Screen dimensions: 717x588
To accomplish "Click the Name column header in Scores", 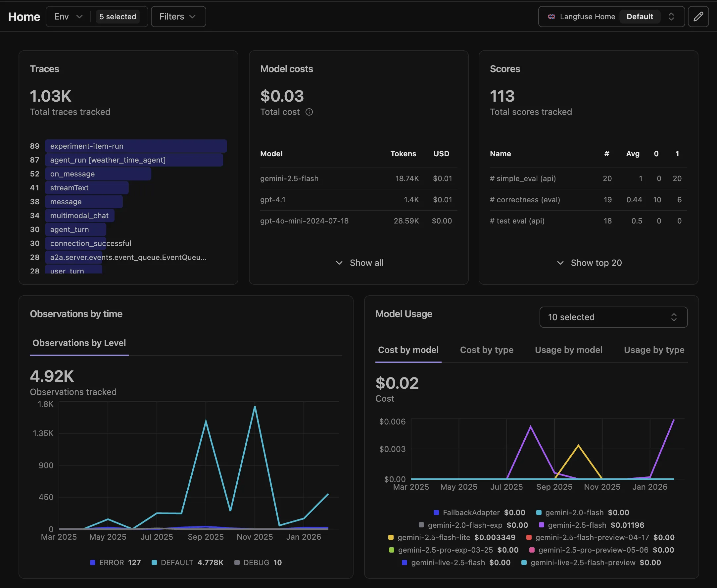I will click(500, 154).
